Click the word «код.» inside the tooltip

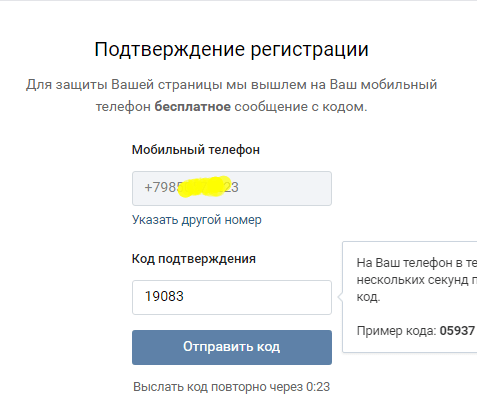368,297
